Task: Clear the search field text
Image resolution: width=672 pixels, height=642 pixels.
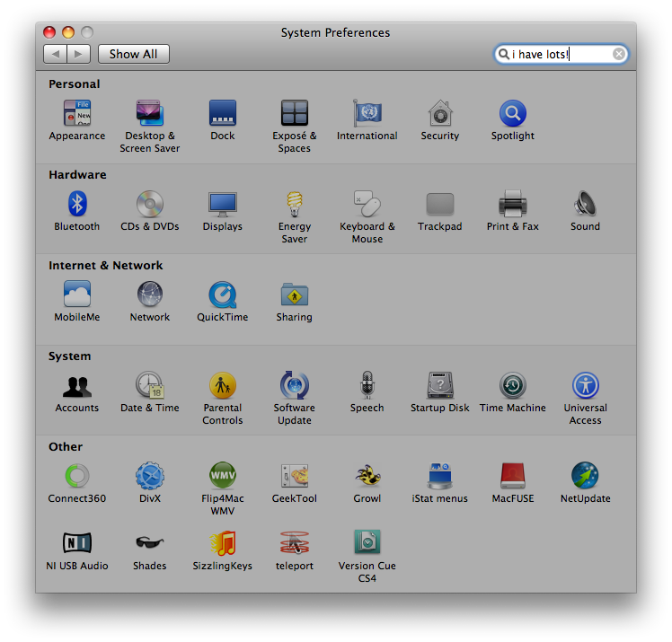Action: point(618,54)
